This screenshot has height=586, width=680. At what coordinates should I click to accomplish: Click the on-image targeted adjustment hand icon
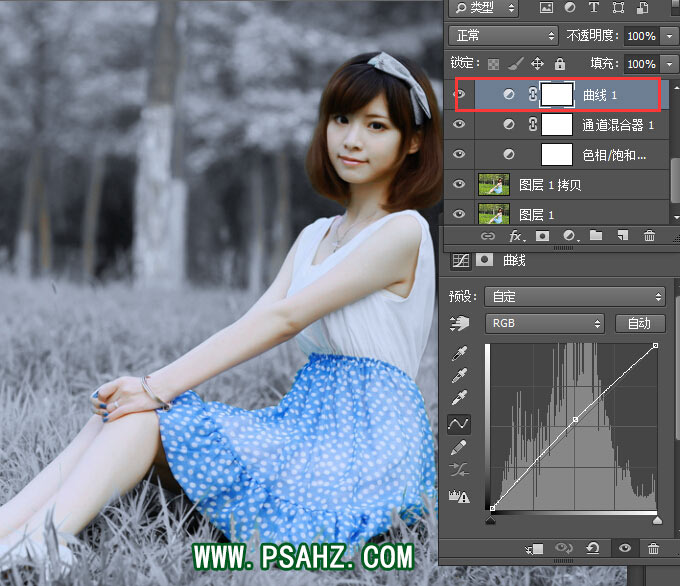(x=460, y=324)
